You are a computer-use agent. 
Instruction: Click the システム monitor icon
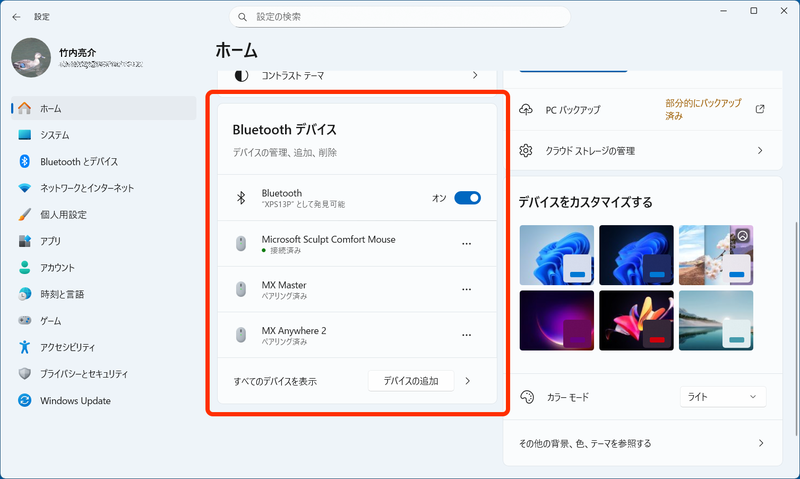[x=24, y=135]
